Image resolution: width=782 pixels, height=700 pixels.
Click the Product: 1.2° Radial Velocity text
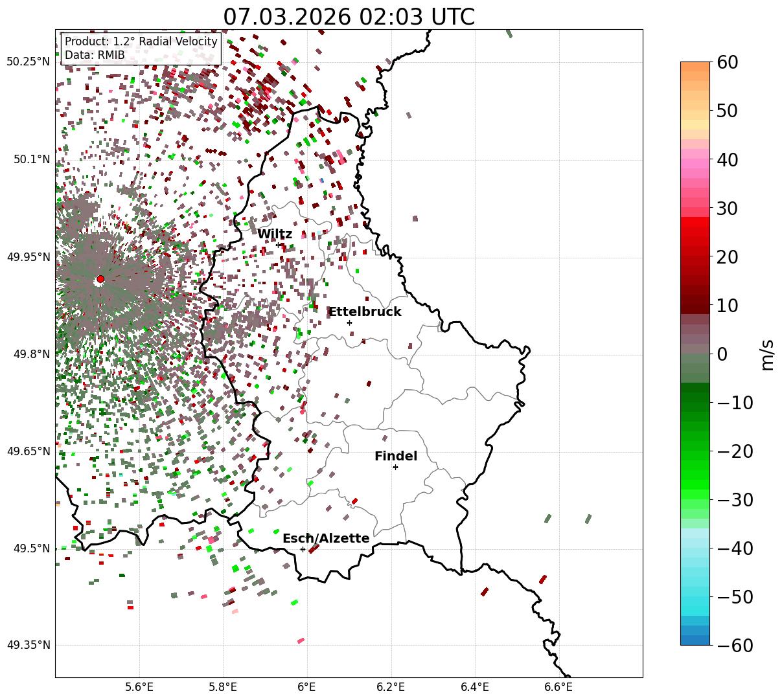pyautogui.click(x=141, y=42)
